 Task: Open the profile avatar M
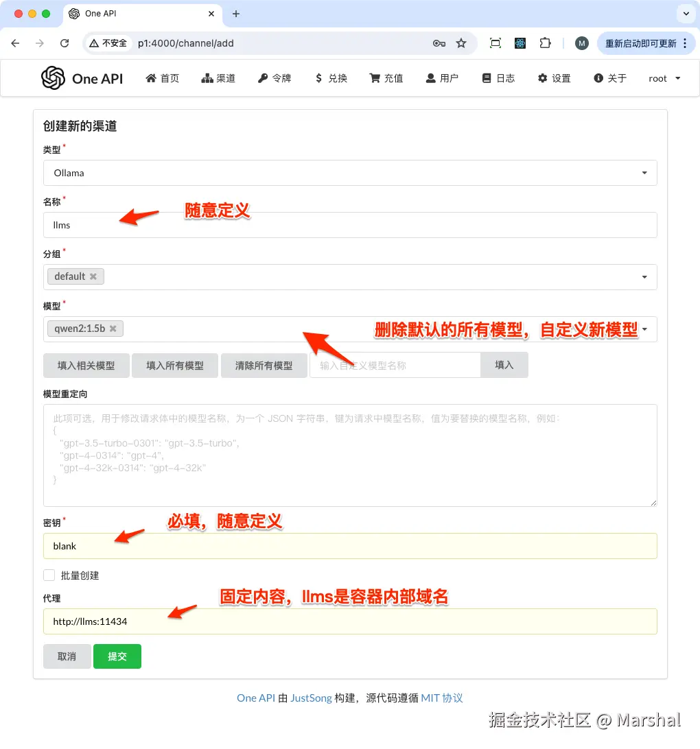(581, 43)
